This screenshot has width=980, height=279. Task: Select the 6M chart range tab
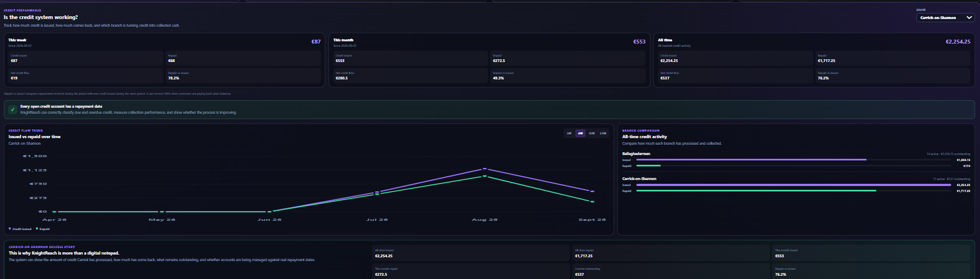[x=580, y=133]
